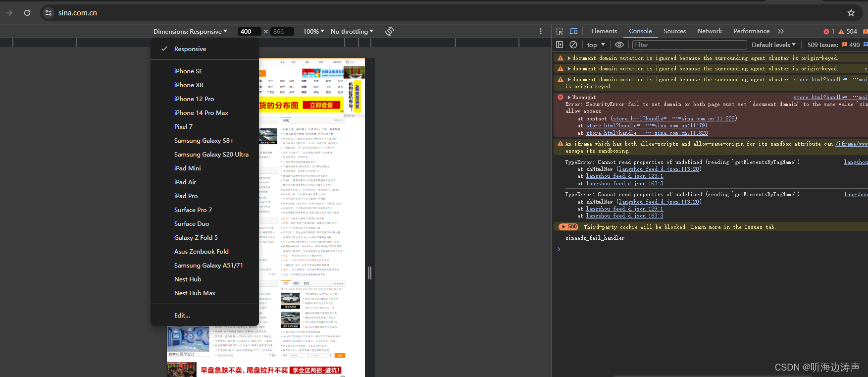The width and height of the screenshot is (868, 377).
Task: Open langshou_feed_d.json:123:1 stack link
Action: pyautogui.click(x=625, y=176)
